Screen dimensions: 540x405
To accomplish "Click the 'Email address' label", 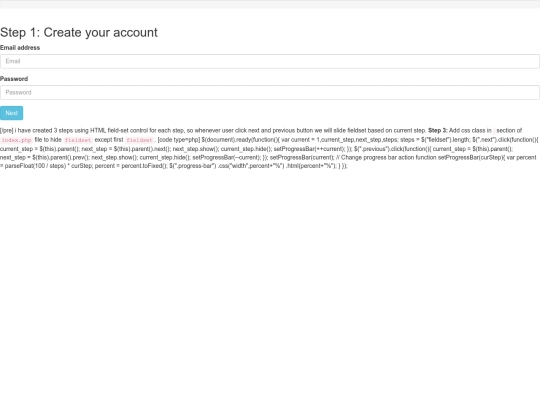I will 20,48.
